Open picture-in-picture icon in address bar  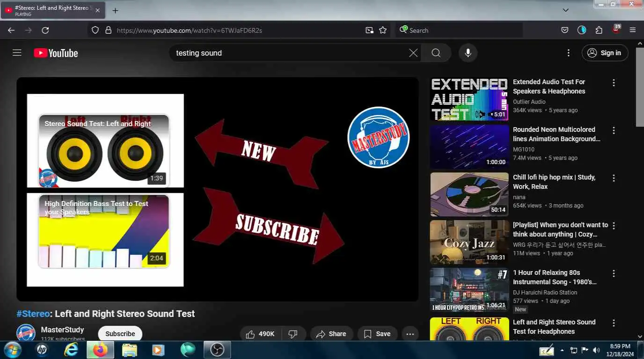pos(370,30)
